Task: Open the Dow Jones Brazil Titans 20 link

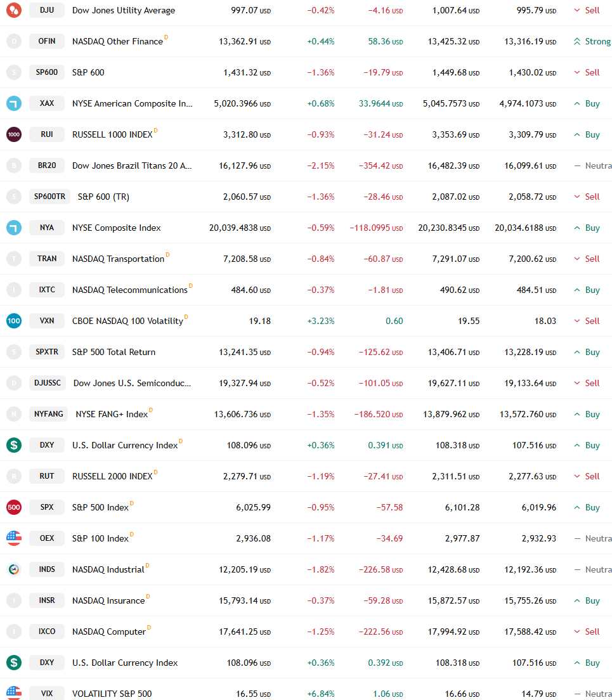Action: click(x=132, y=165)
